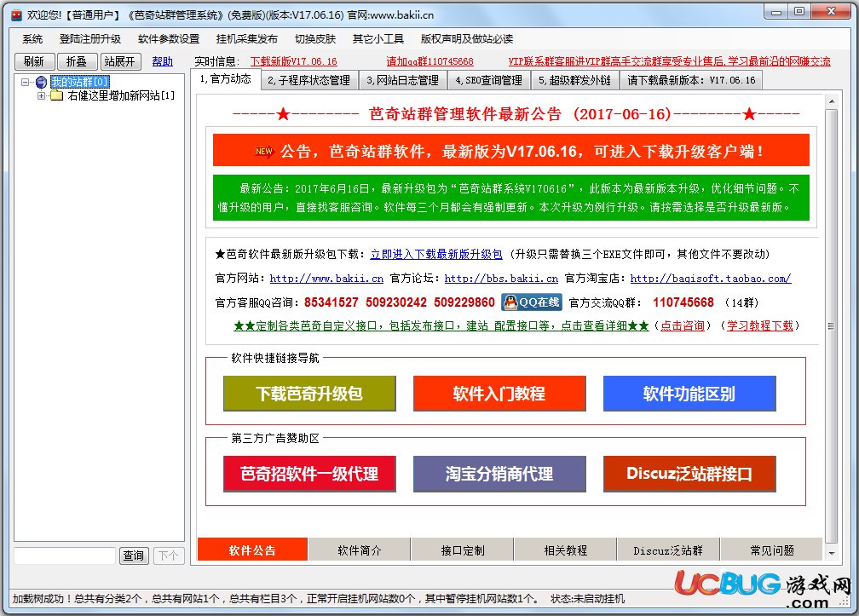Click the 下载芭奇升级包 button

tap(309, 393)
